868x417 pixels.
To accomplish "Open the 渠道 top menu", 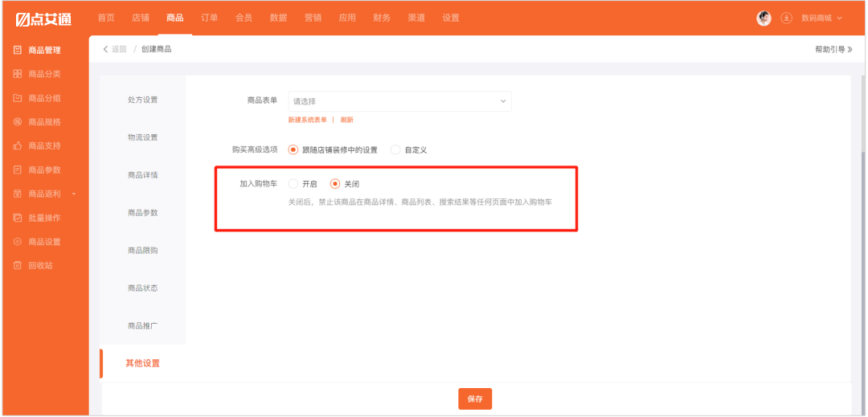I will [x=416, y=18].
